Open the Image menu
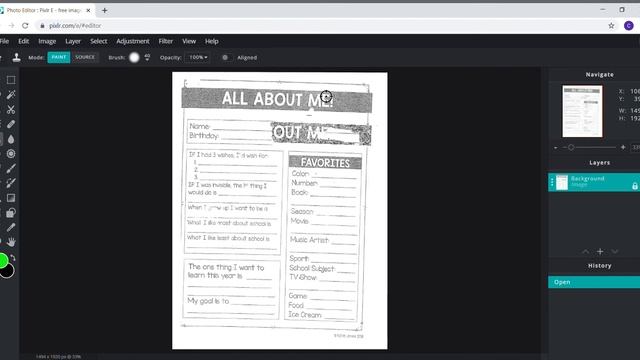Screen dimensions: 640x360 [x=47, y=41]
